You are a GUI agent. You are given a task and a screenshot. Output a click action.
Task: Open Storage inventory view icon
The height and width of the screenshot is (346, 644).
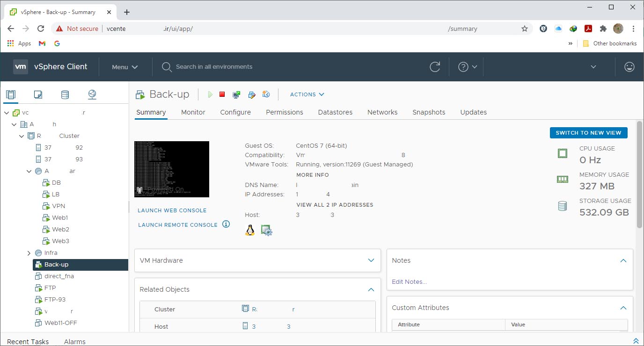pyautogui.click(x=65, y=95)
